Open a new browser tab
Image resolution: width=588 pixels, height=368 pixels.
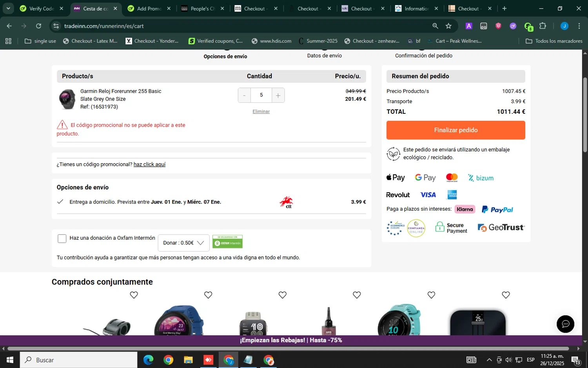pos(505,9)
